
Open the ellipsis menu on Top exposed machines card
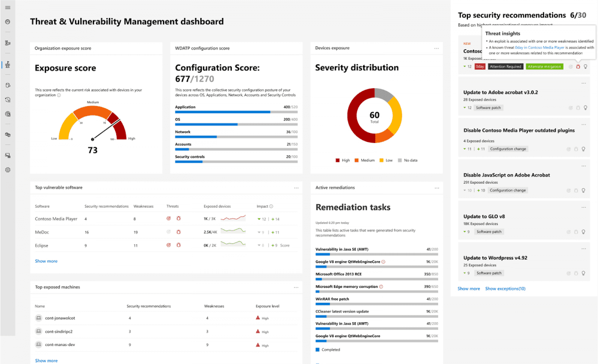pyautogui.click(x=296, y=287)
